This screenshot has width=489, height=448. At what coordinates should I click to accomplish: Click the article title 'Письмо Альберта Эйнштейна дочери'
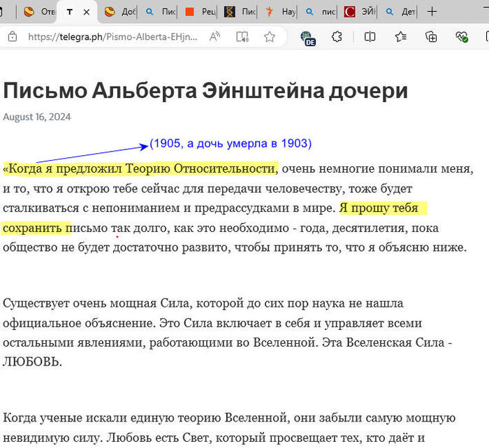pyautogui.click(x=205, y=91)
